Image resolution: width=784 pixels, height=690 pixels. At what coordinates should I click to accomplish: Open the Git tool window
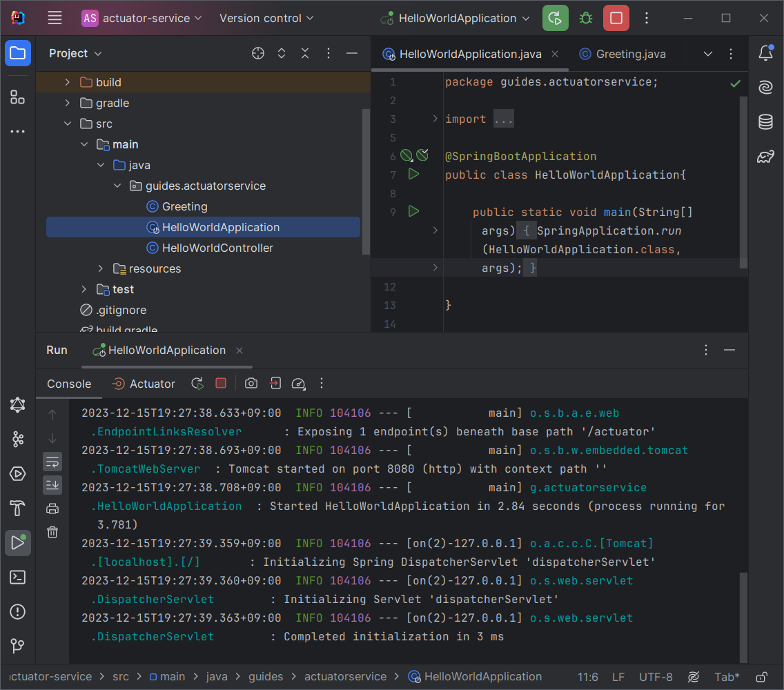[x=17, y=647]
